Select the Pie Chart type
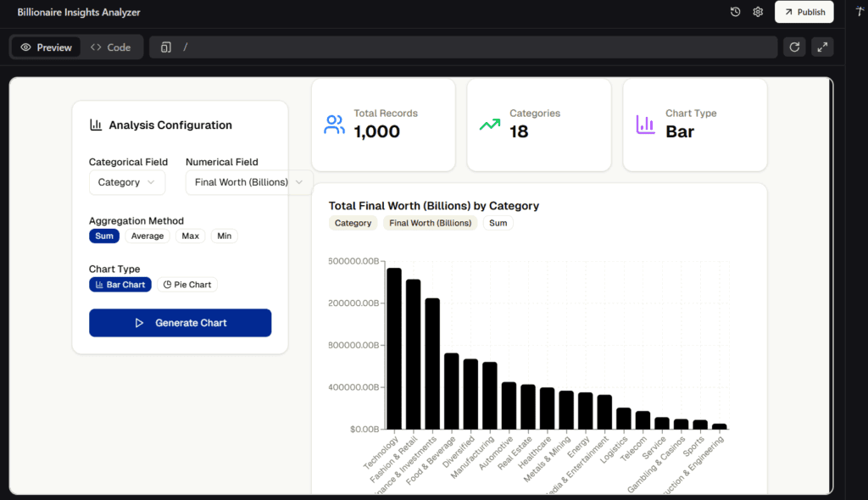This screenshot has height=500, width=868. pyautogui.click(x=187, y=284)
